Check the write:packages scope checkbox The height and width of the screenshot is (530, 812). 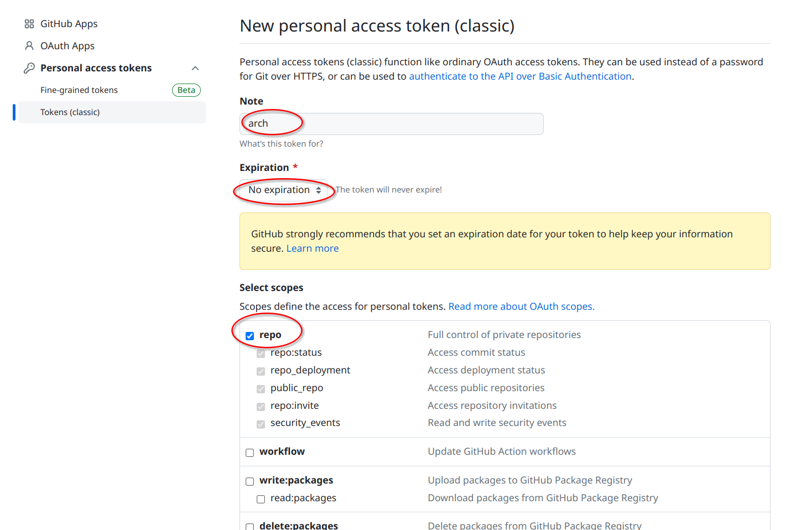(250, 481)
